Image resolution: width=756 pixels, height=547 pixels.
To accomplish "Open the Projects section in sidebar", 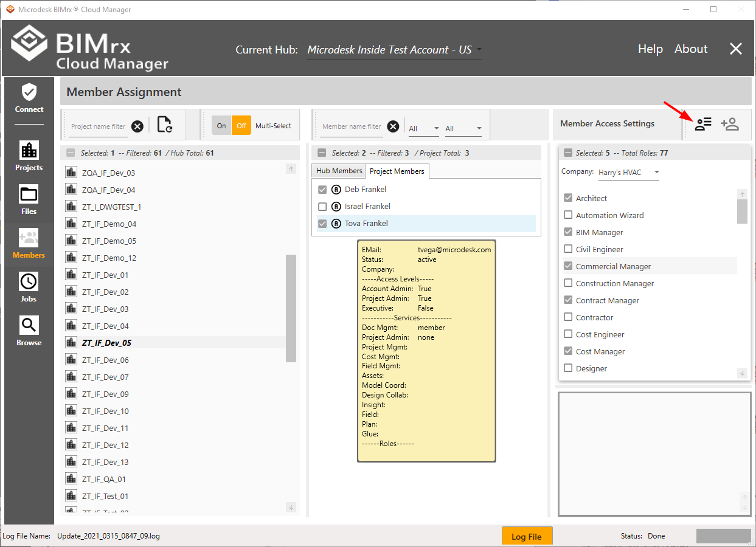I will tap(29, 157).
